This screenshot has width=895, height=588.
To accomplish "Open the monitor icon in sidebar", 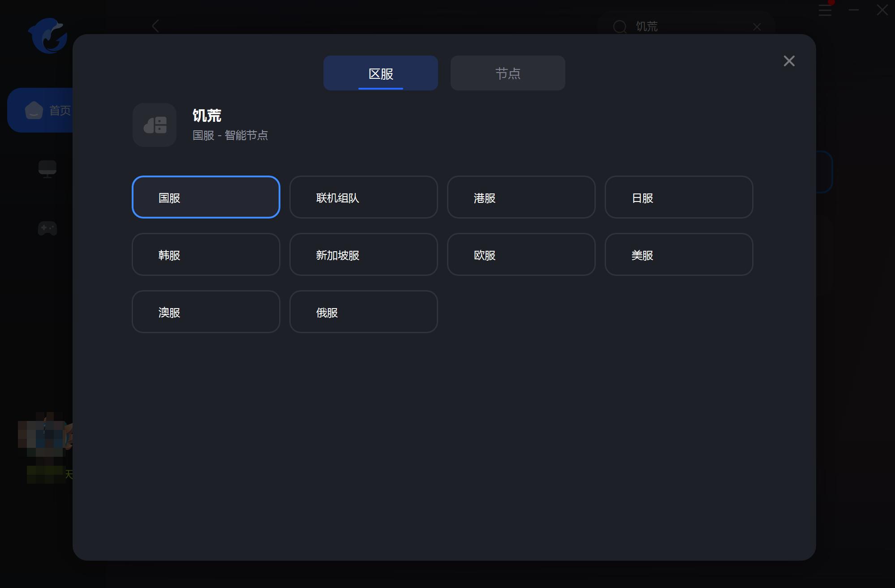I will click(47, 169).
